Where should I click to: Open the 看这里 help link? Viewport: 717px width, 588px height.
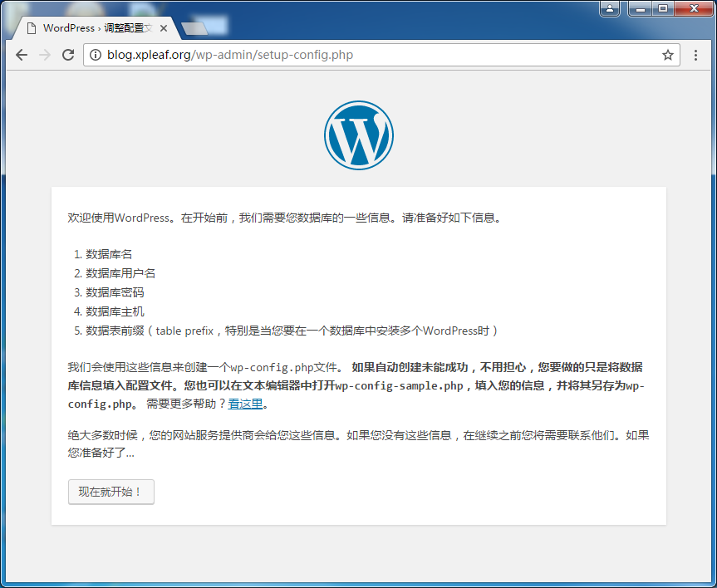[x=245, y=404]
